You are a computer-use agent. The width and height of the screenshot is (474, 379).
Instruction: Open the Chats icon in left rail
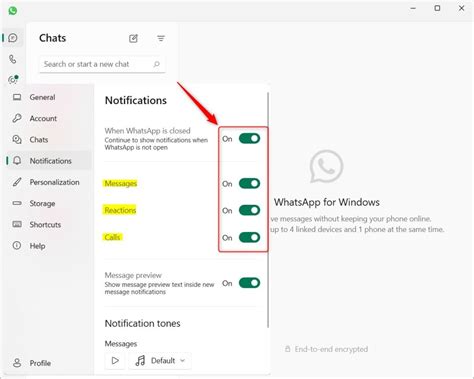pyautogui.click(x=13, y=38)
